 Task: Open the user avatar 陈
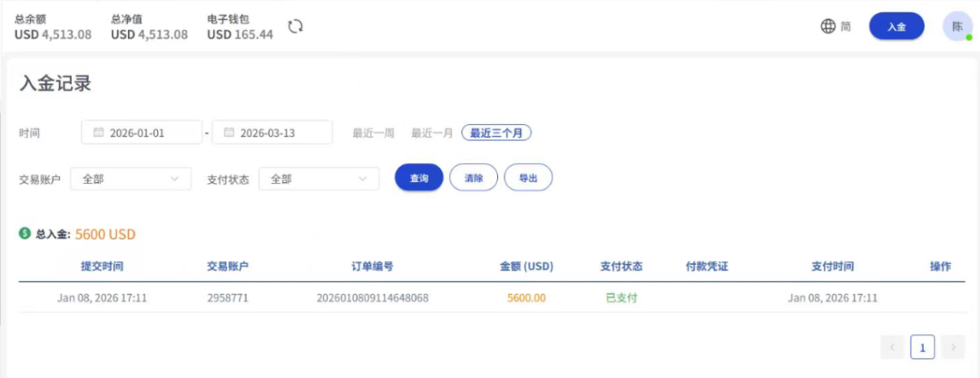(x=956, y=26)
